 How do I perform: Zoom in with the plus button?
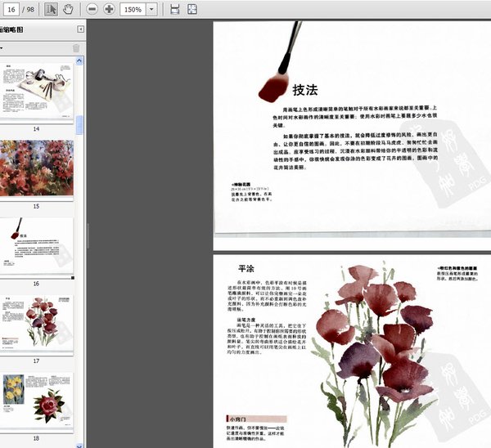pos(109,9)
